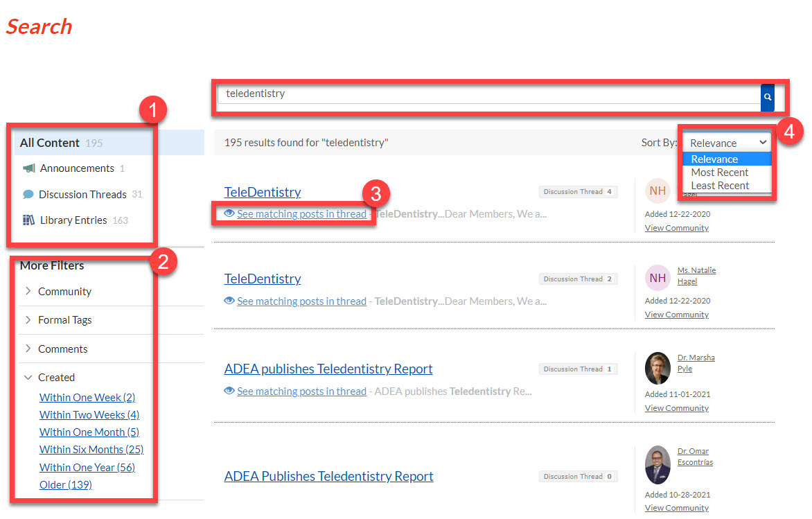The width and height of the screenshot is (812, 519).
Task: Click the Discussion Threads speech bubble icon
Action: click(28, 195)
